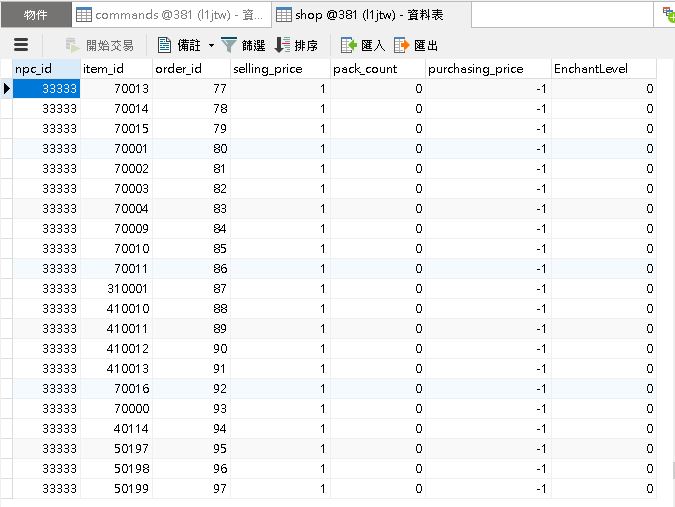Open the Memo (備註) notes button
This screenshot has height=507, width=675.
tap(179, 45)
